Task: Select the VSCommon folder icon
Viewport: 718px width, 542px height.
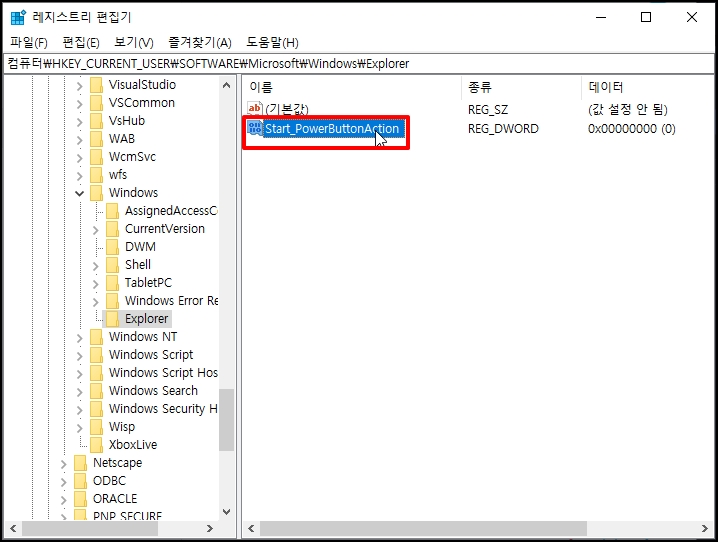Action: point(96,103)
